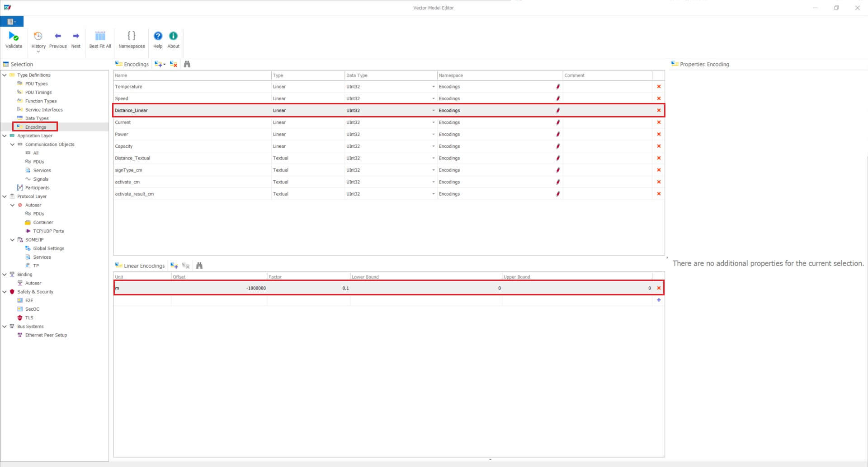Select TCP/UDP Ports tree item

coord(48,231)
